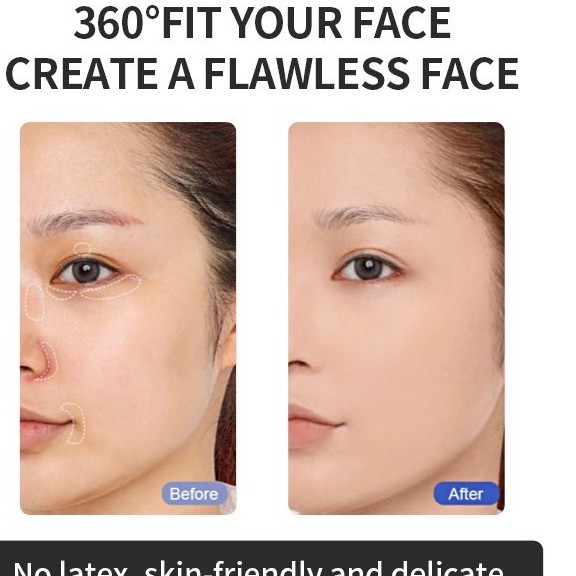Click the light blue "Before" badge

194,494
